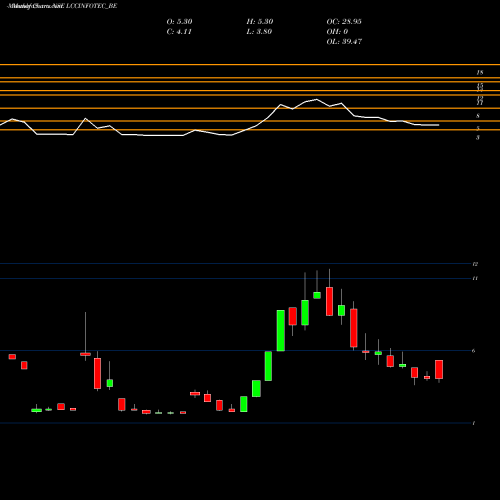Select the high value 'H: 5.30'

click(x=260, y=22)
